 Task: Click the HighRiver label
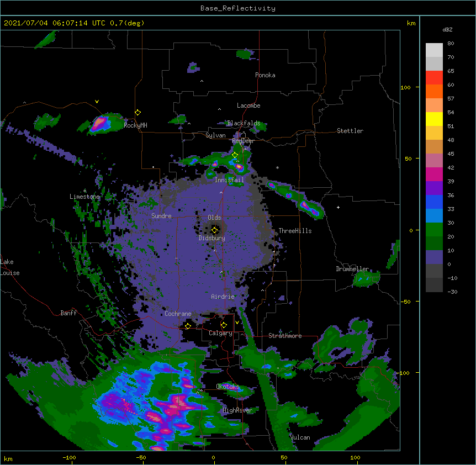(237, 410)
